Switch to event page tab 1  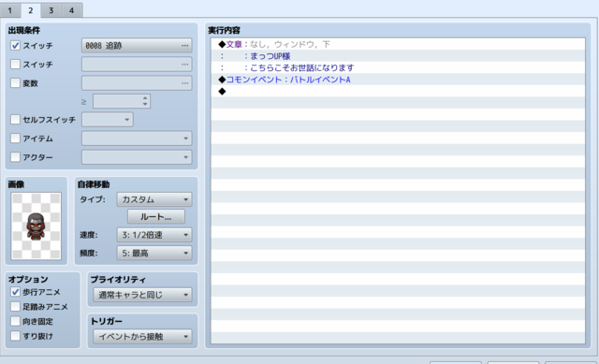pyautogui.click(x=10, y=10)
